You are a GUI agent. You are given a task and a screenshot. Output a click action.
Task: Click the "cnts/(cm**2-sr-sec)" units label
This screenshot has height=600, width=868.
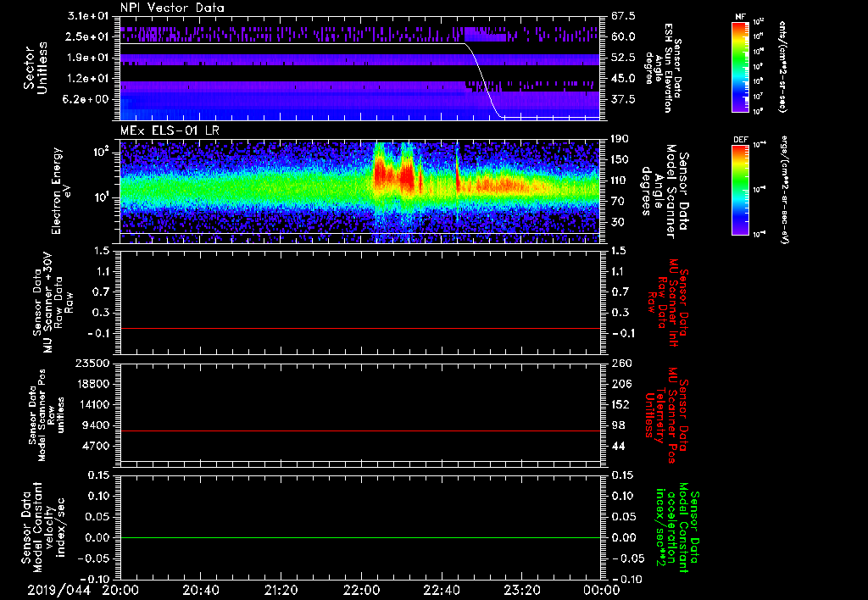coord(782,67)
